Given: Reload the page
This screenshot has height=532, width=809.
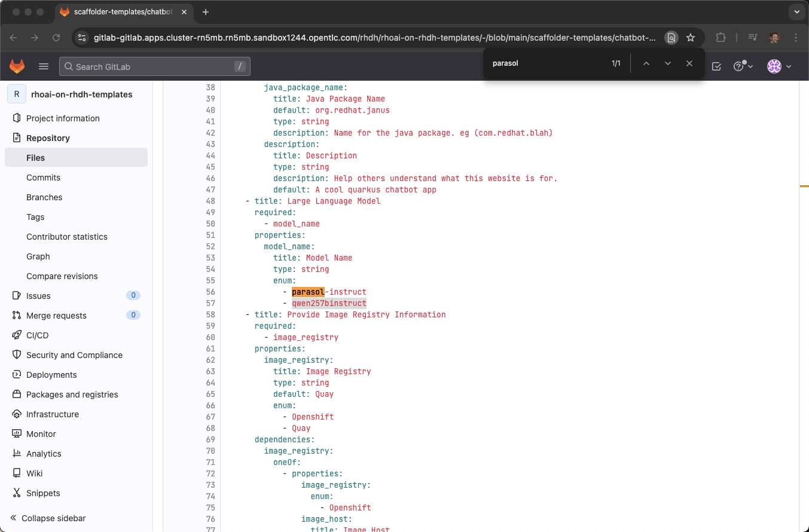Looking at the screenshot, I should tap(56, 38).
